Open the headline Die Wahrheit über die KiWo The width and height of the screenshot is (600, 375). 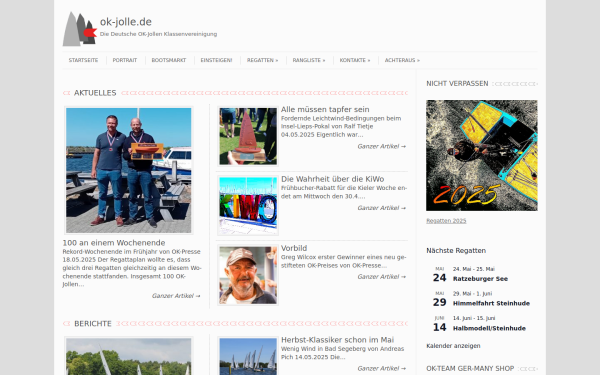[333, 179]
